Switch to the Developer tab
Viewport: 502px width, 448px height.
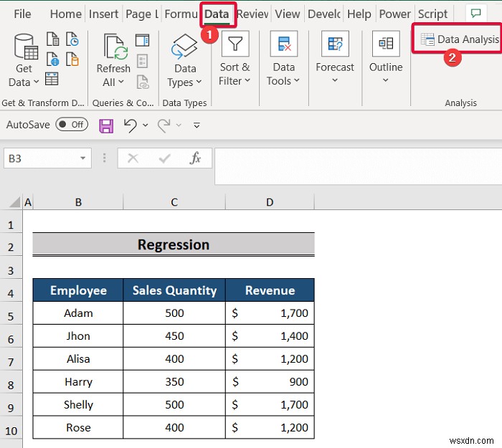tap(323, 14)
